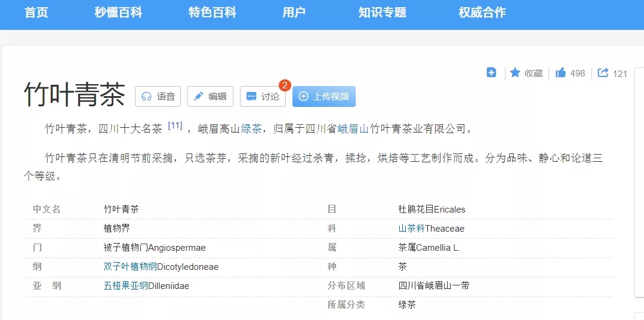Click the 茶 value in the 种 row

coord(402,267)
